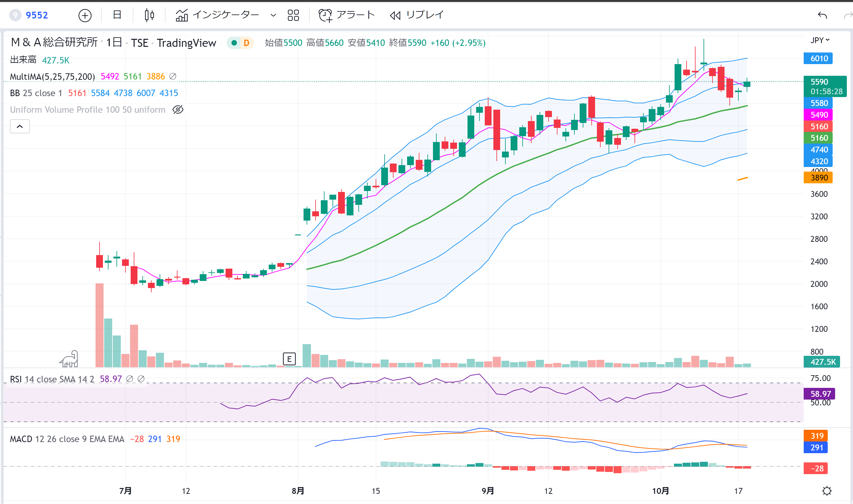Click the TradingView dinosaur logo icon
853x504 pixels.
[x=69, y=359]
